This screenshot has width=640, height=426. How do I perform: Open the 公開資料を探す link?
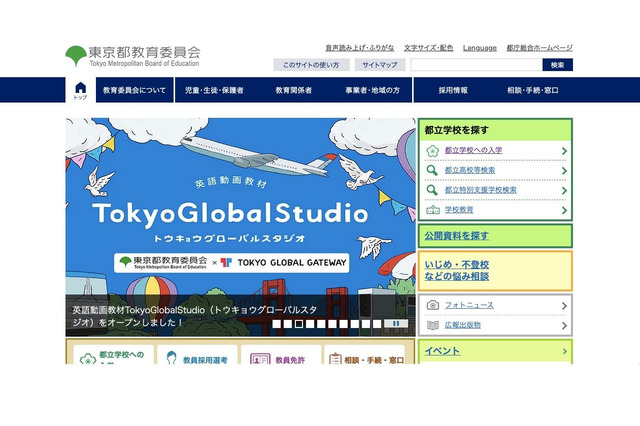tap(456, 235)
